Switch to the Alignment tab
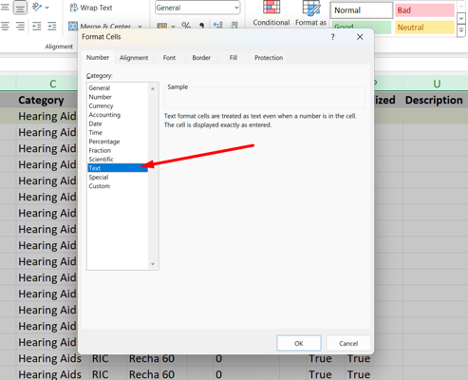Screen dimensions: 468x380 (x=134, y=58)
